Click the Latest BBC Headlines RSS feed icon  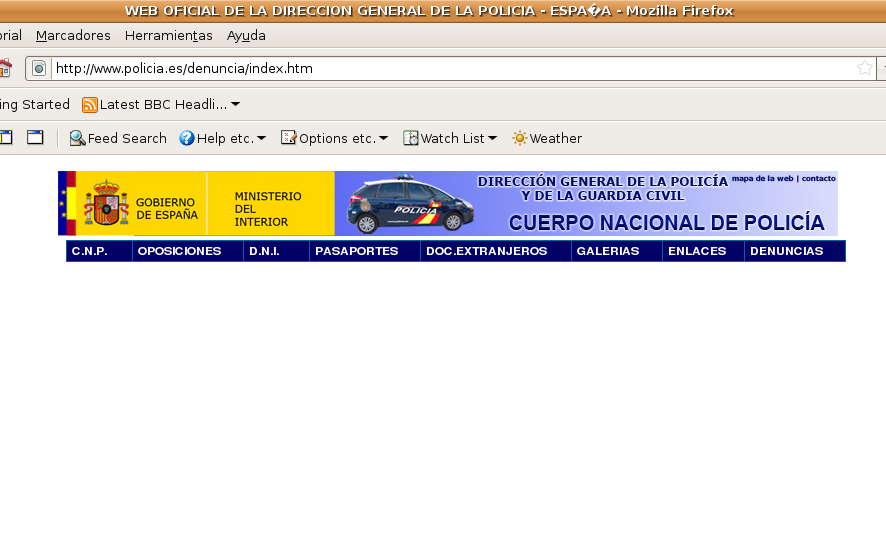pos(89,105)
